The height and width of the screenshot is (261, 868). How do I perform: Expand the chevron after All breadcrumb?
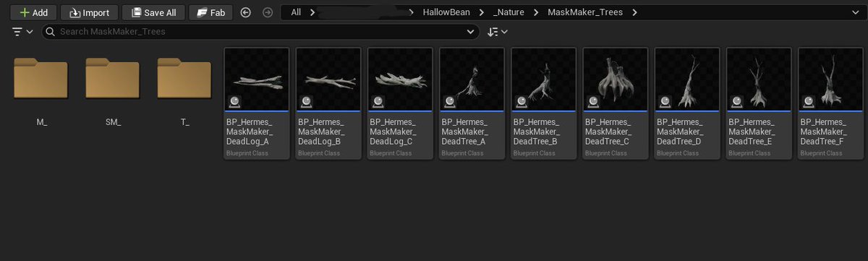312,12
